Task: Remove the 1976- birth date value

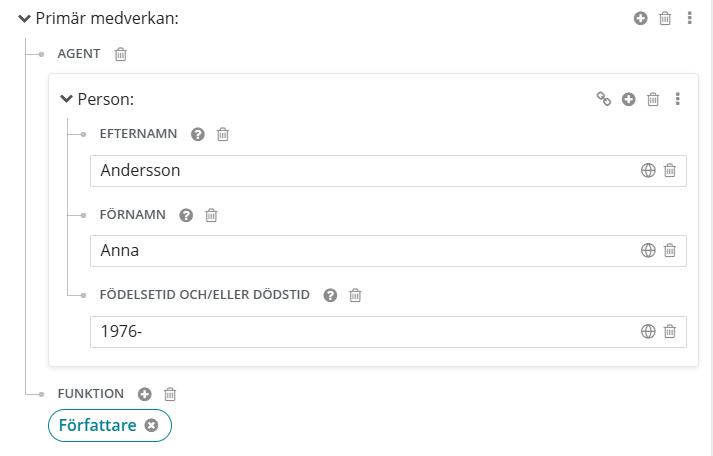Action: 670,331
